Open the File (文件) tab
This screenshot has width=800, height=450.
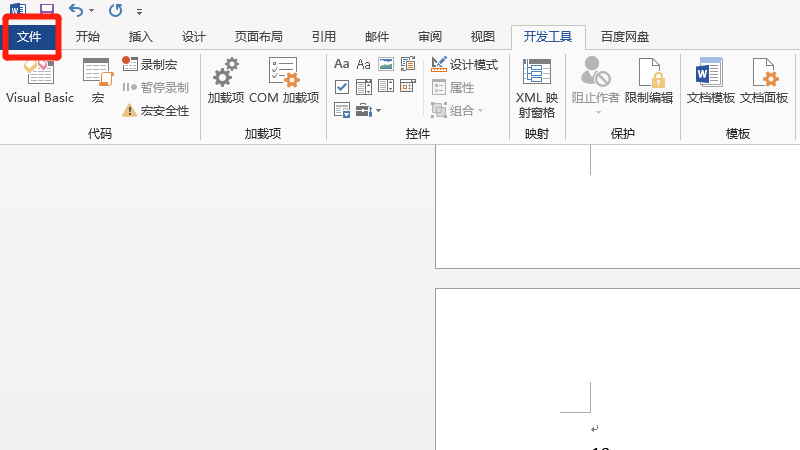click(x=29, y=37)
